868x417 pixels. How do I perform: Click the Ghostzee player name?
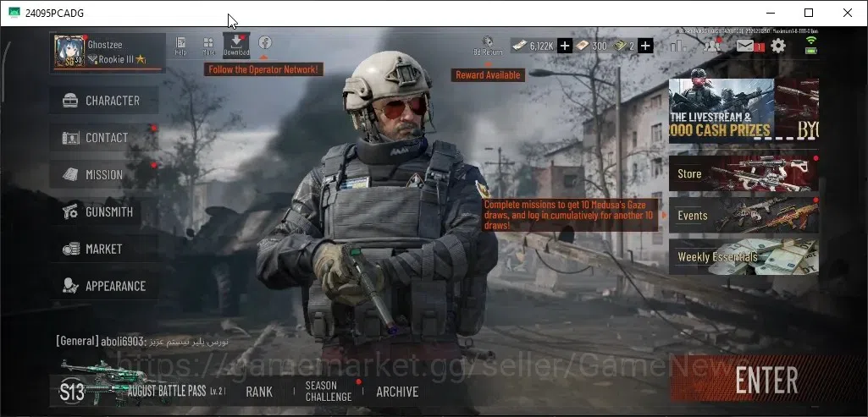tap(105, 44)
